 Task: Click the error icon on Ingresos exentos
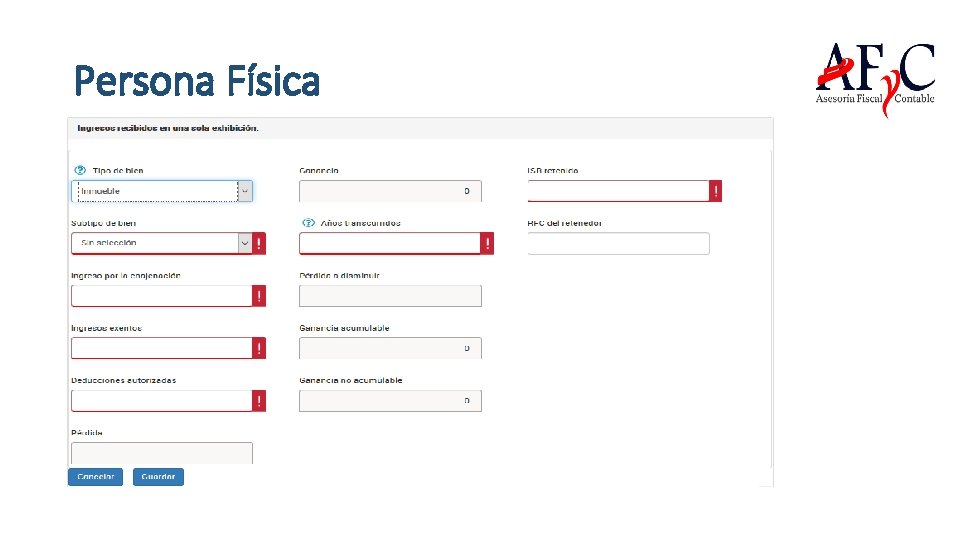coord(259,348)
